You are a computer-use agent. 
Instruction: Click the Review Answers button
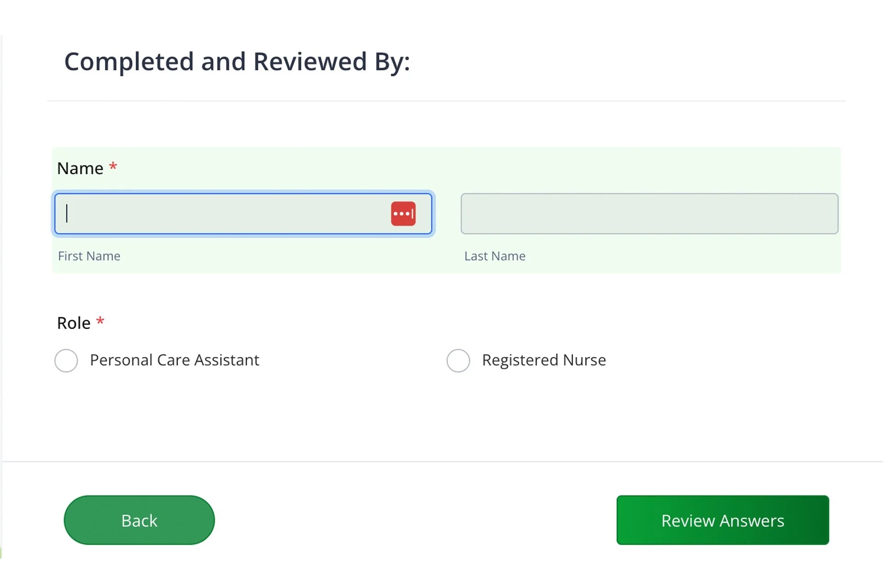(722, 520)
